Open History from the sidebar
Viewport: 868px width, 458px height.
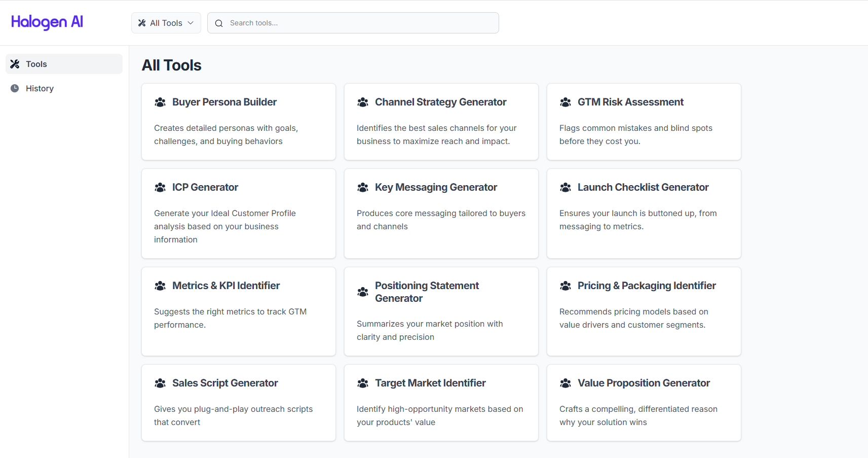tap(40, 88)
